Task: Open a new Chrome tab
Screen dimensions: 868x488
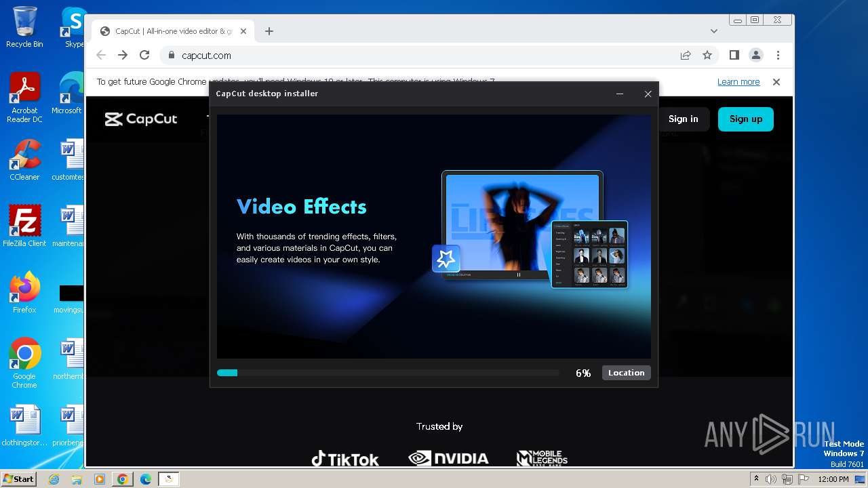Action: click(x=269, y=31)
